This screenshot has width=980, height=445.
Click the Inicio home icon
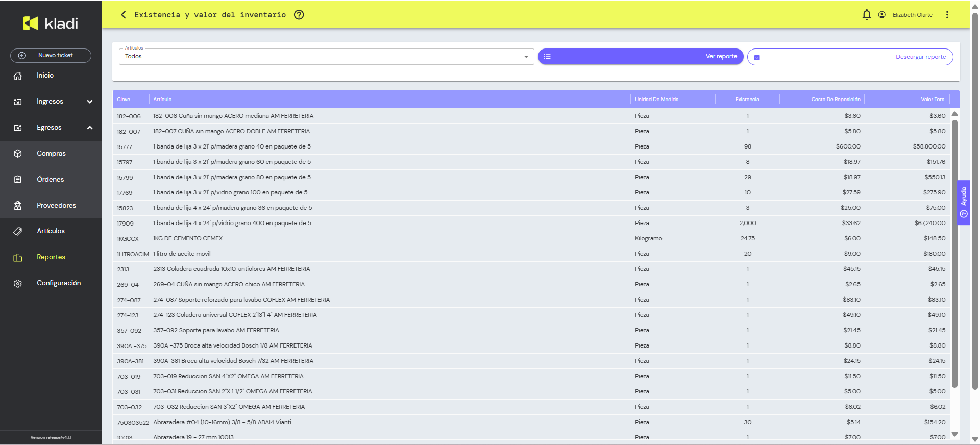pyautogui.click(x=18, y=76)
